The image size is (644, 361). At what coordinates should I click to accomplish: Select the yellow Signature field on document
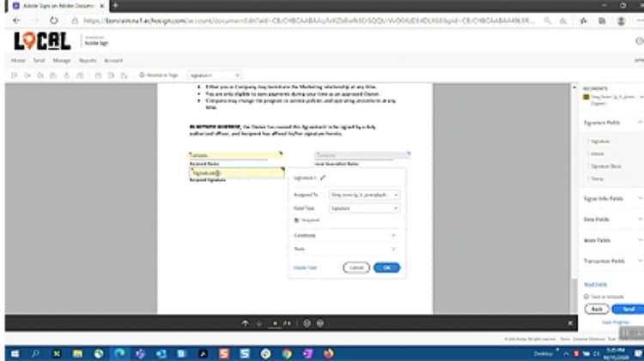click(x=237, y=172)
